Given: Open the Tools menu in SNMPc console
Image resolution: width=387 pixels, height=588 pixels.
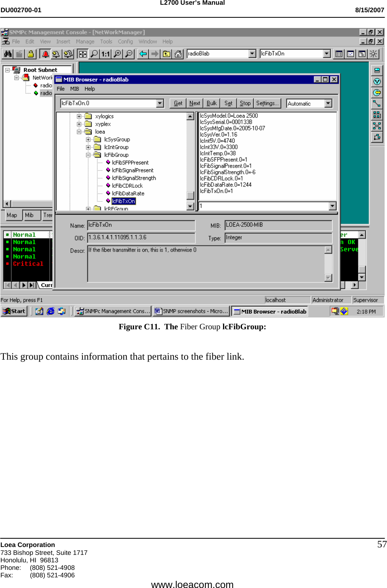Looking at the screenshot, I should [x=106, y=41].
